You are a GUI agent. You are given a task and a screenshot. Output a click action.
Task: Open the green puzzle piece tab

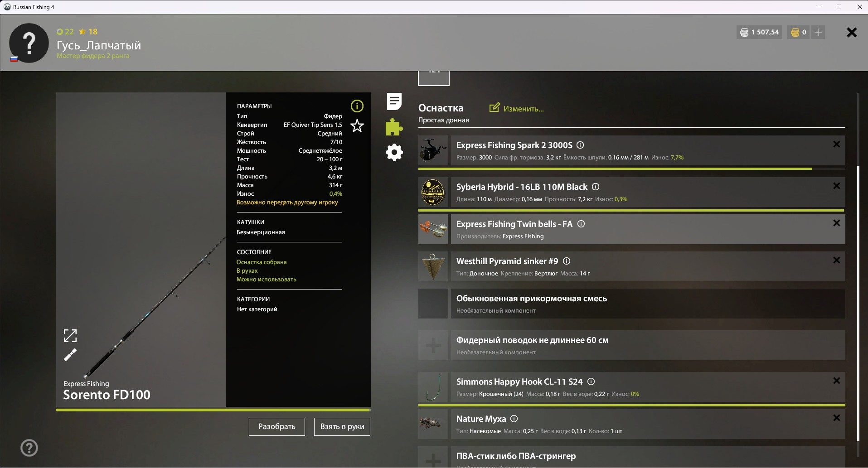click(394, 127)
